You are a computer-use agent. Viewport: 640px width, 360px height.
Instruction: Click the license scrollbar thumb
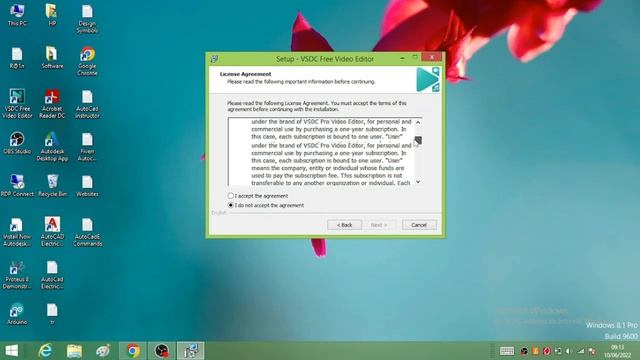click(x=418, y=140)
